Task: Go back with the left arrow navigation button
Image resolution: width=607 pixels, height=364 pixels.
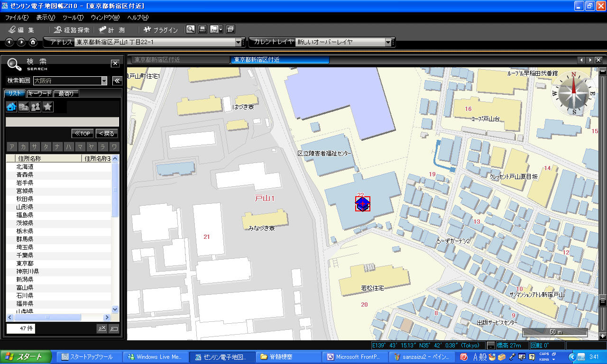Action: 9,42
